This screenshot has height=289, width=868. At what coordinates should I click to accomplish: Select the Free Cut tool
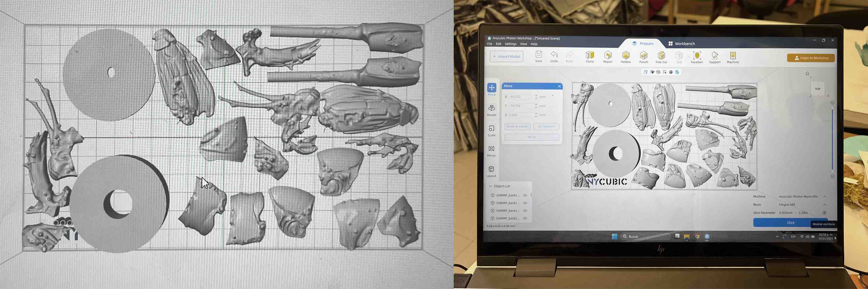click(x=661, y=56)
